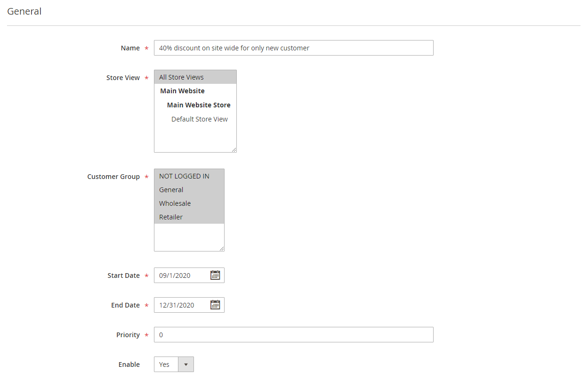Screen dimensions: 588x381
Task: Choose Main Website Store option
Action: click(x=195, y=105)
